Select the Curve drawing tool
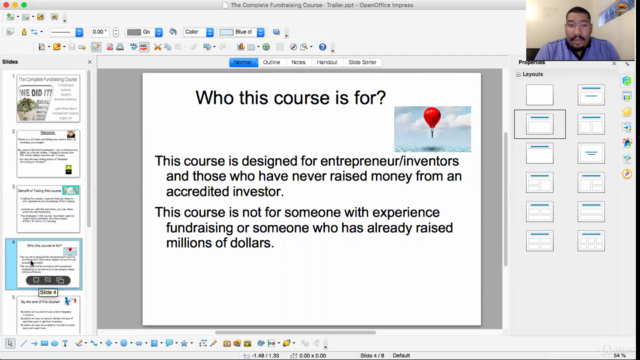640x360 pixels. (78, 344)
